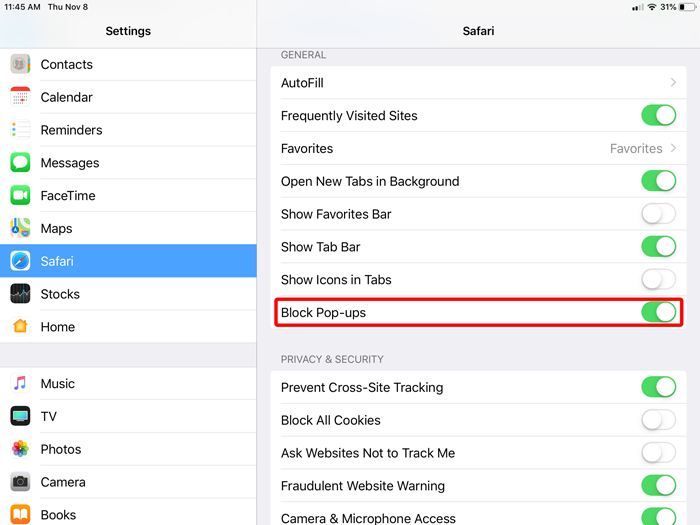Screen dimensions: 700x525
Task: Go to Camera settings row
Action: (x=128, y=482)
